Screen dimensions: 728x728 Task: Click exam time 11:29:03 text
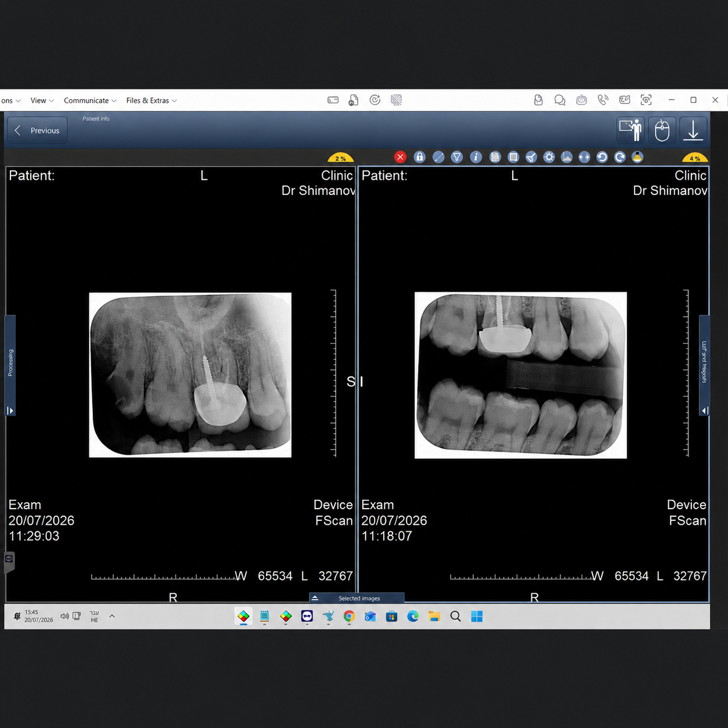click(34, 536)
